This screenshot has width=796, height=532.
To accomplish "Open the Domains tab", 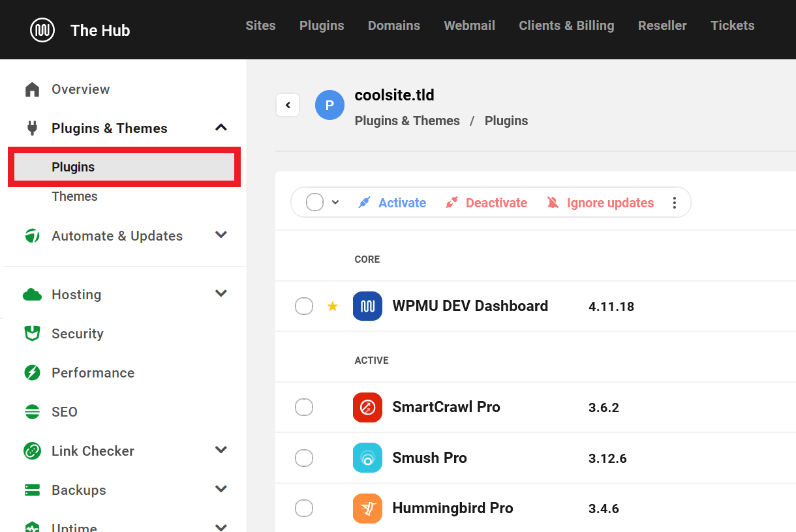I will click(x=394, y=25).
